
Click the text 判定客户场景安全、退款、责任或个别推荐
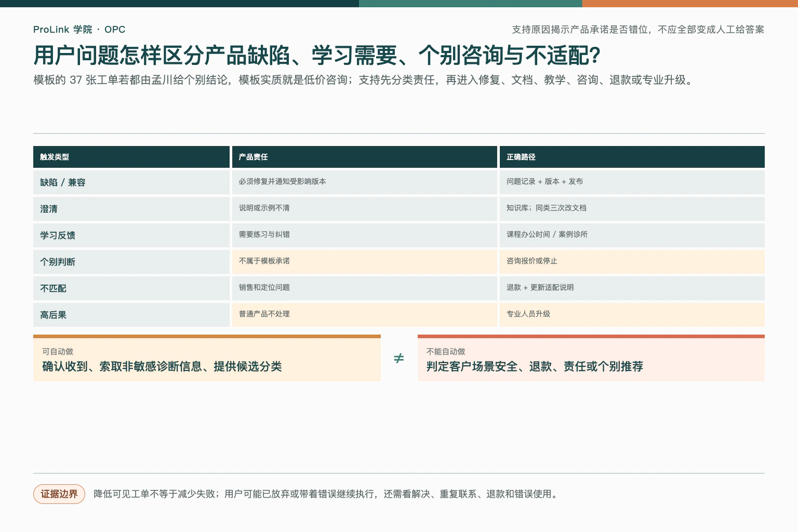point(535,367)
